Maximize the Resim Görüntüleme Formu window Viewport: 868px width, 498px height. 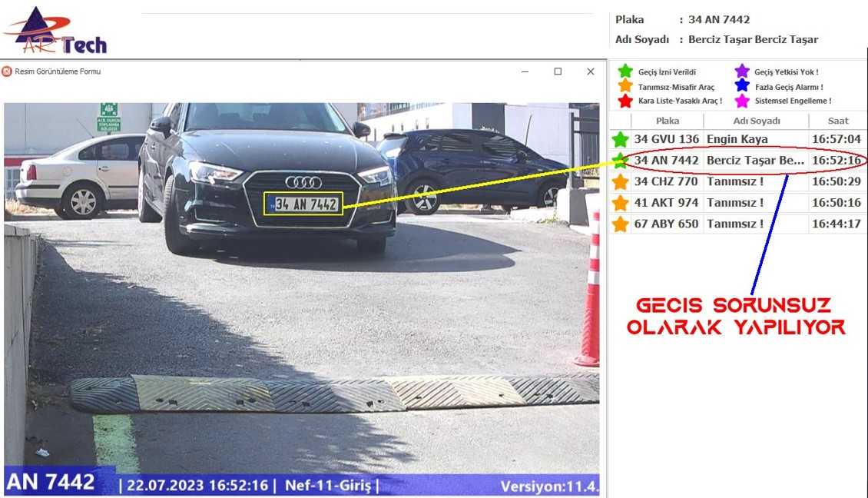click(x=558, y=71)
